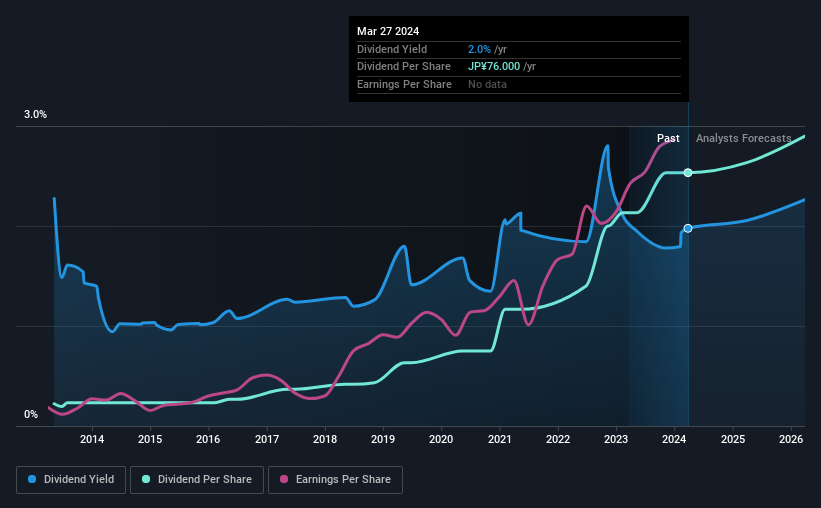Select the blue dividend yield marker at 2024
The height and width of the screenshot is (508, 821).
coord(688,228)
